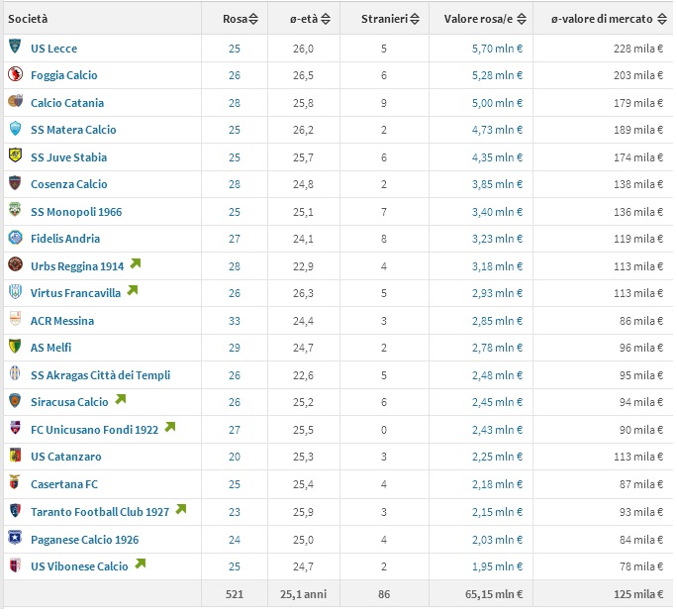Viewport: 677px width, 616px height.
Task: Click the Virtus Francavilla crest icon
Action: [x=15, y=292]
